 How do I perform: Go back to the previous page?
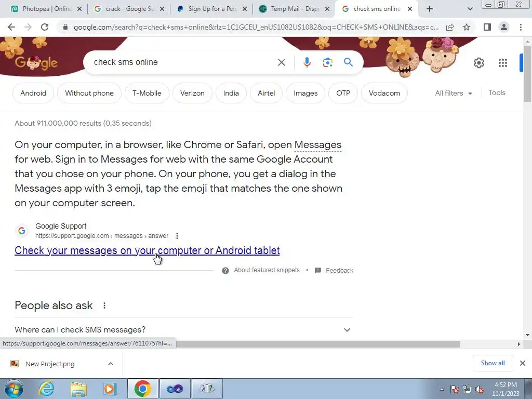pyautogui.click(x=11, y=27)
